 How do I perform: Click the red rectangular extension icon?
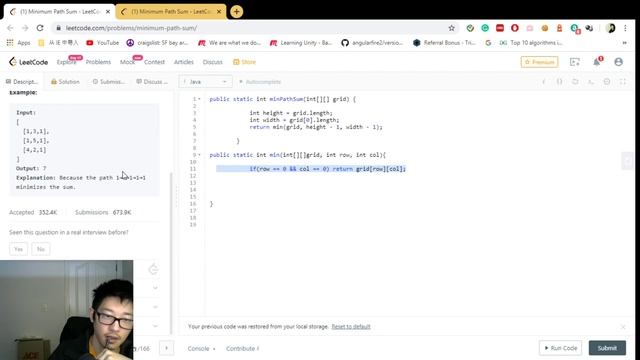pyautogui.click(x=500, y=28)
